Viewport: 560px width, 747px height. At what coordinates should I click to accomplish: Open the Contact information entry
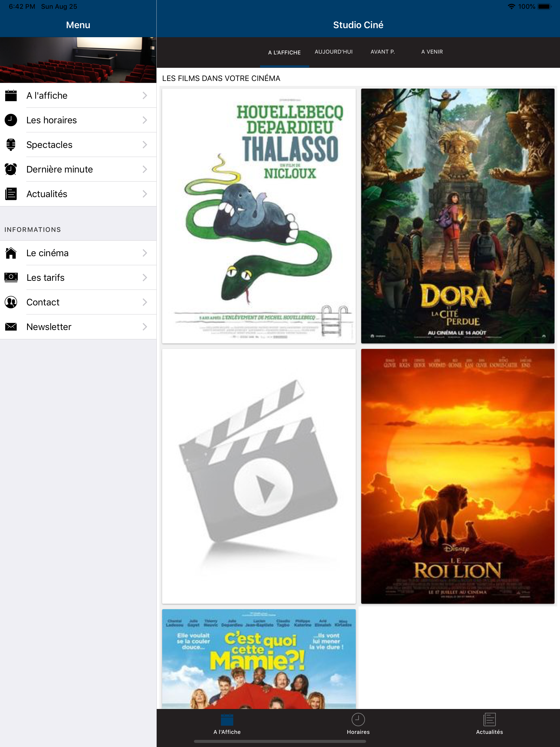point(78,302)
